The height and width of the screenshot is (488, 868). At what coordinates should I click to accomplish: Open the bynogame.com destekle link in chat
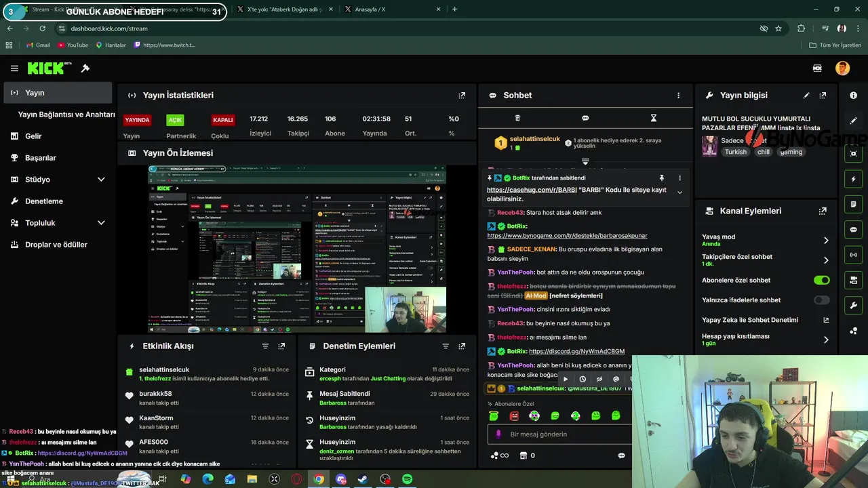pos(567,236)
